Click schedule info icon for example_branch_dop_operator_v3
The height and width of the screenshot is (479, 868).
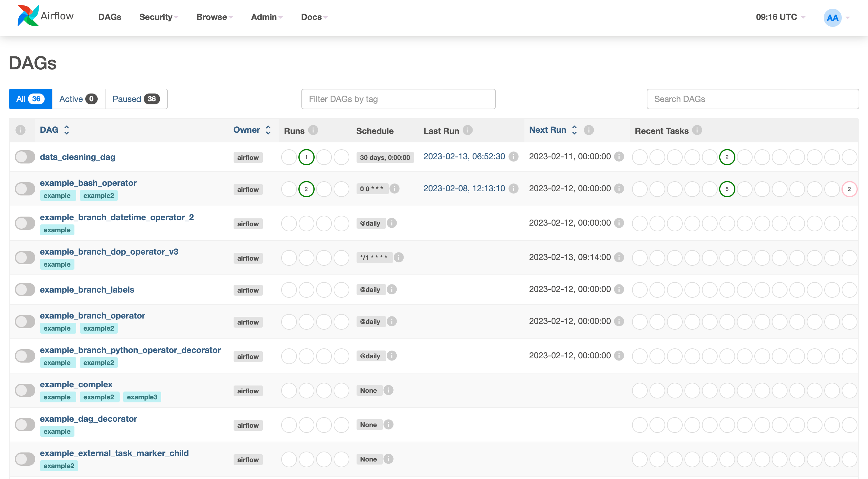(399, 257)
